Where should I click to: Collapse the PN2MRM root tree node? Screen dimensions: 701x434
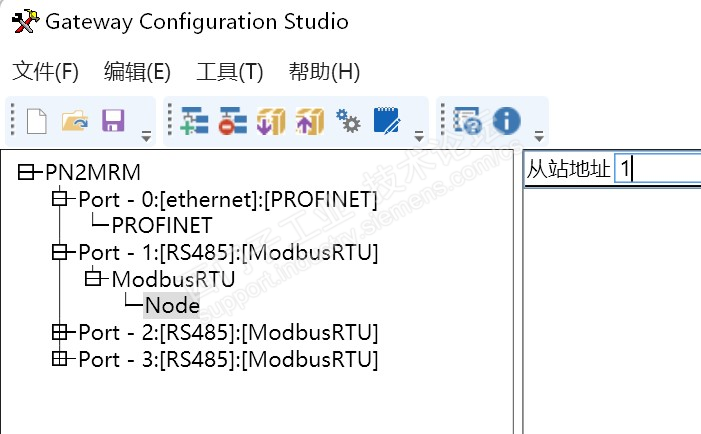tap(27, 174)
